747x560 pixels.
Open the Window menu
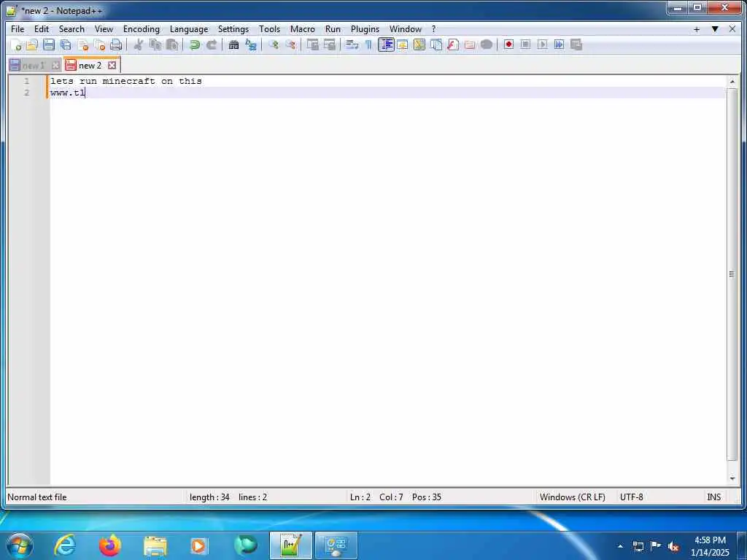pyautogui.click(x=406, y=29)
